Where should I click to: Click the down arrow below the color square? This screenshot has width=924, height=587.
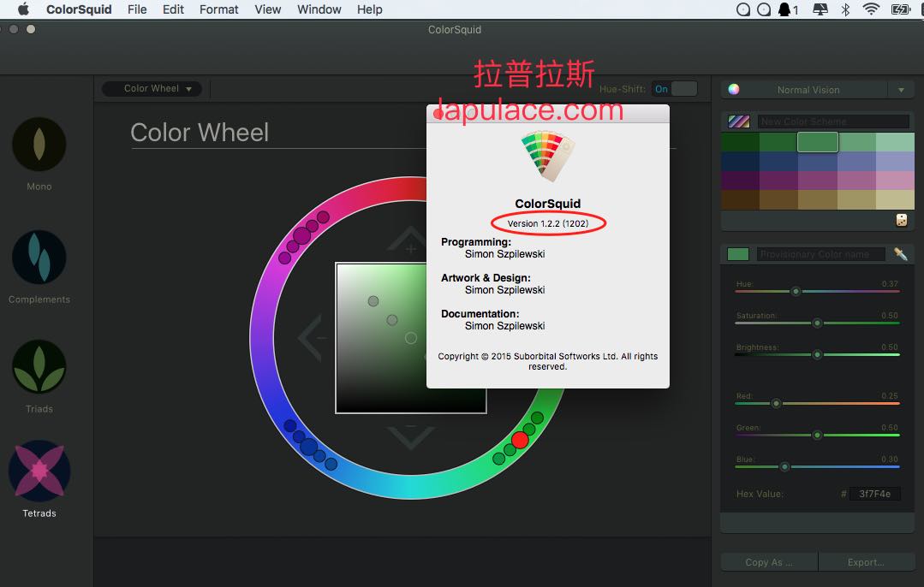point(411,438)
